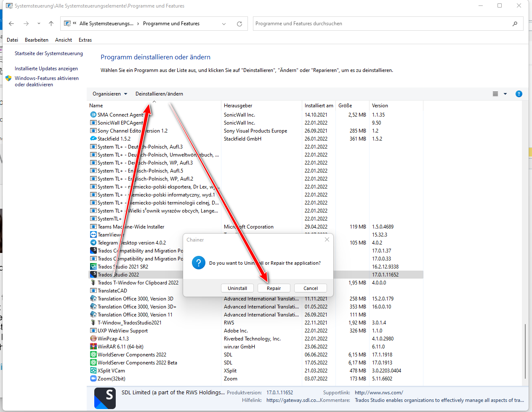
Task: Open the Ansicht menu
Action: pyautogui.click(x=64, y=40)
